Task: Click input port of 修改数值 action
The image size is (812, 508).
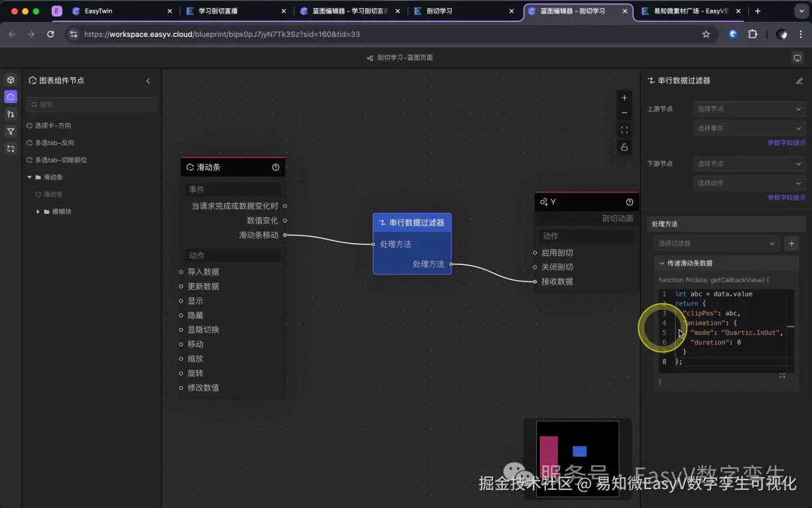Action: coord(180,388)
